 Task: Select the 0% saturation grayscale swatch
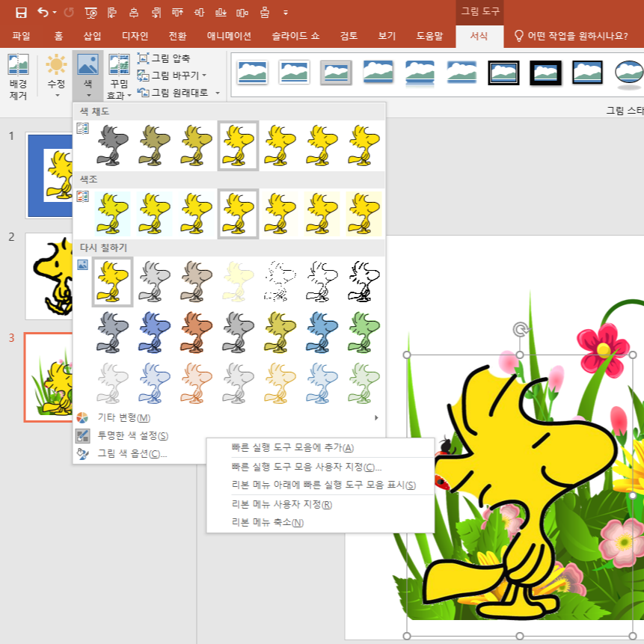[x=112, y=146]
